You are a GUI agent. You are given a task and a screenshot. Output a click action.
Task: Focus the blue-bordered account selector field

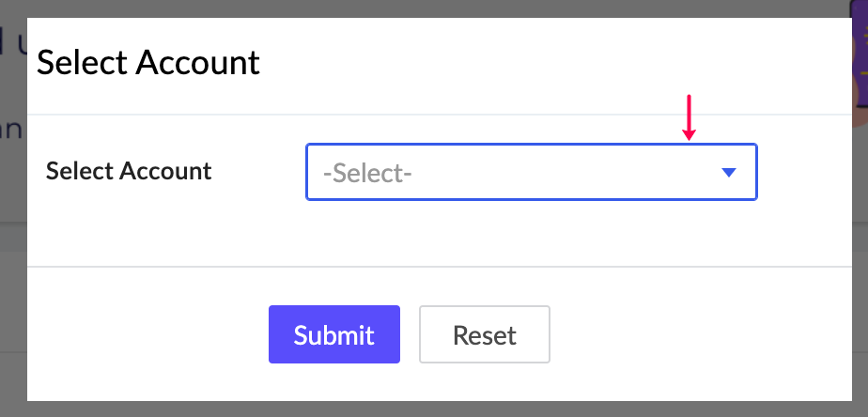pos(532,172)
